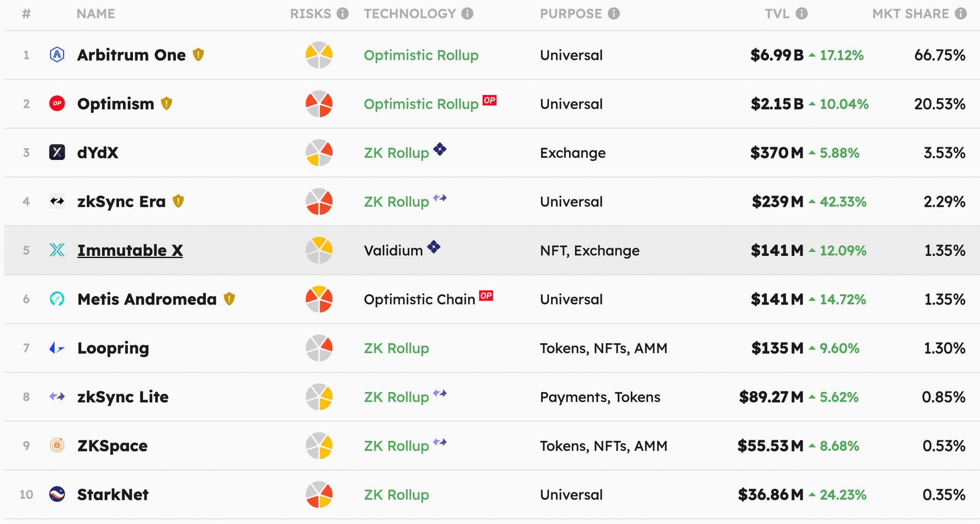Click the Risks column info icon
The image size is (980, 524).
[x=343, y=14]
